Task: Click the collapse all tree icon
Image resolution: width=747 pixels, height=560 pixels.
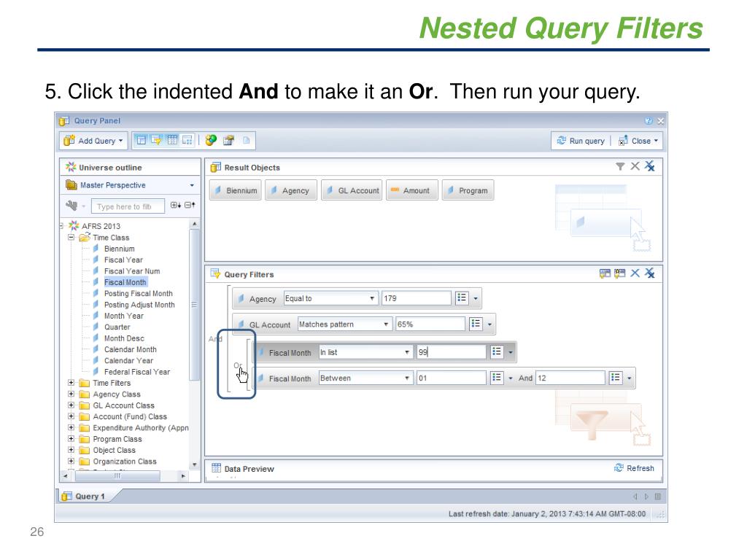Action: tap(190, 205)
